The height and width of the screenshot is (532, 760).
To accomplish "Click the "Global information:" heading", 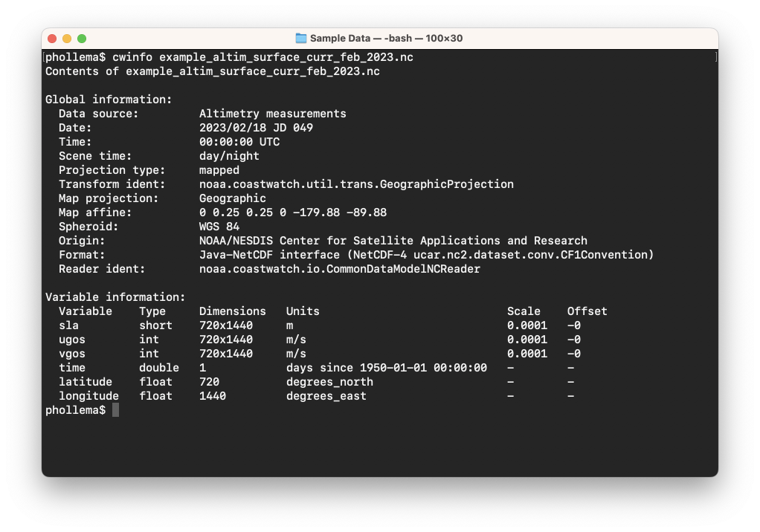I will (x=109, y=100).
